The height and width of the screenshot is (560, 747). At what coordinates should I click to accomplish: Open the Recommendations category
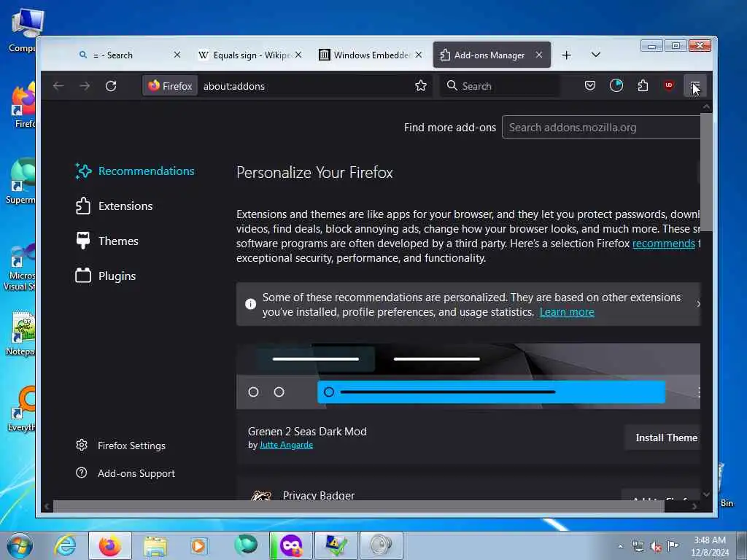135,171
